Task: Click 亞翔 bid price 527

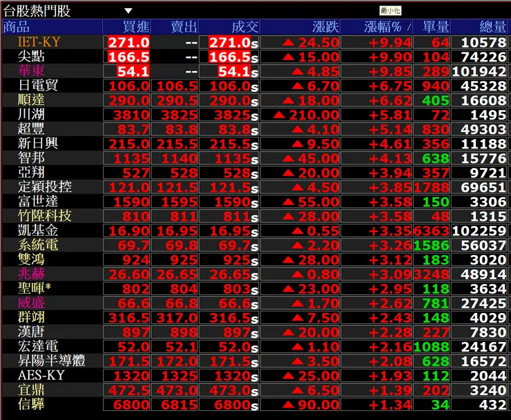Action: tap(136, 173)
